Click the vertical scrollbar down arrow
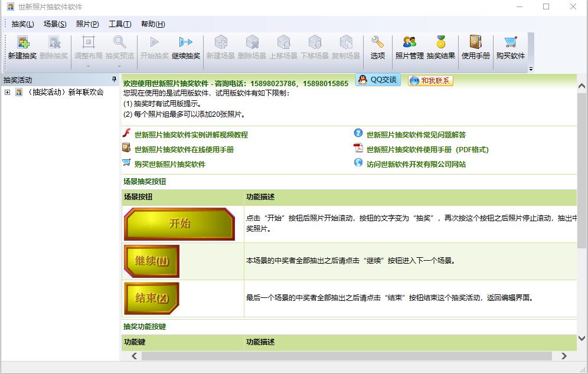 pos(582,338)
